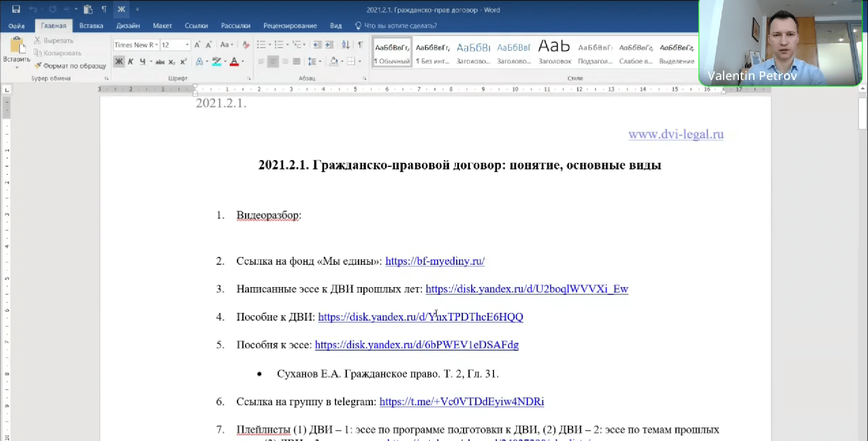The width and height of the screenshot is (868, 441).
Task: Apply the superscript formatting icon
Action: pyautogui.click(x=182, y=61)
